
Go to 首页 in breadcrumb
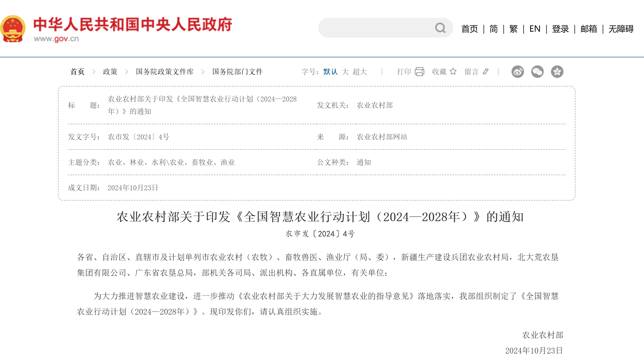pos(77,72)
